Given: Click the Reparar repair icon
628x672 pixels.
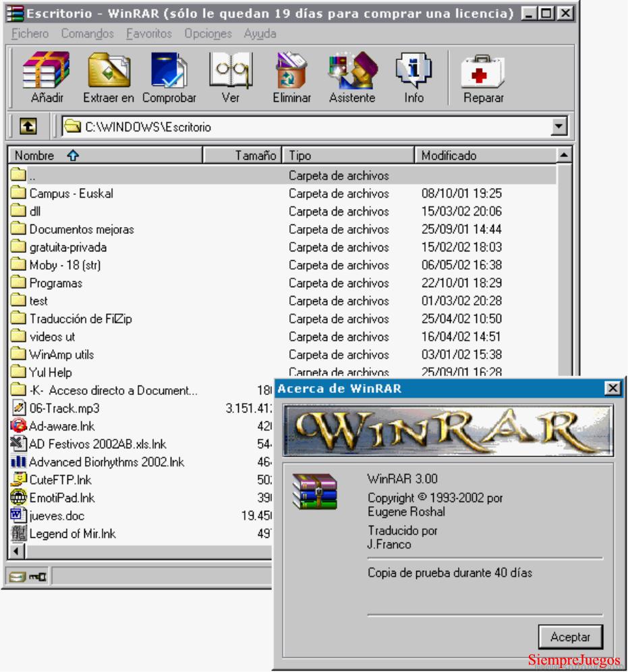Looking at the screenshot, I should pyautogui.click(x=482, y=72).
